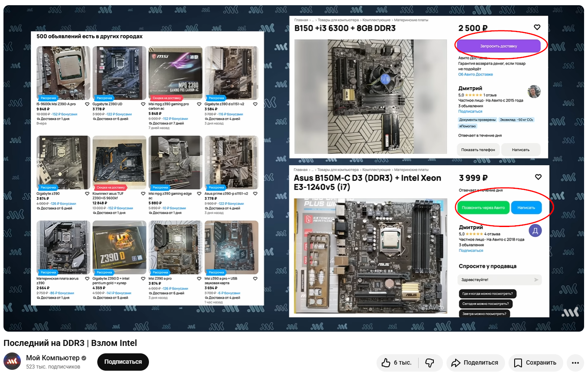Favorite the Gigabyte z390 listing priced 3 874 ₽
Screen dimensions: 588x372
87,194
